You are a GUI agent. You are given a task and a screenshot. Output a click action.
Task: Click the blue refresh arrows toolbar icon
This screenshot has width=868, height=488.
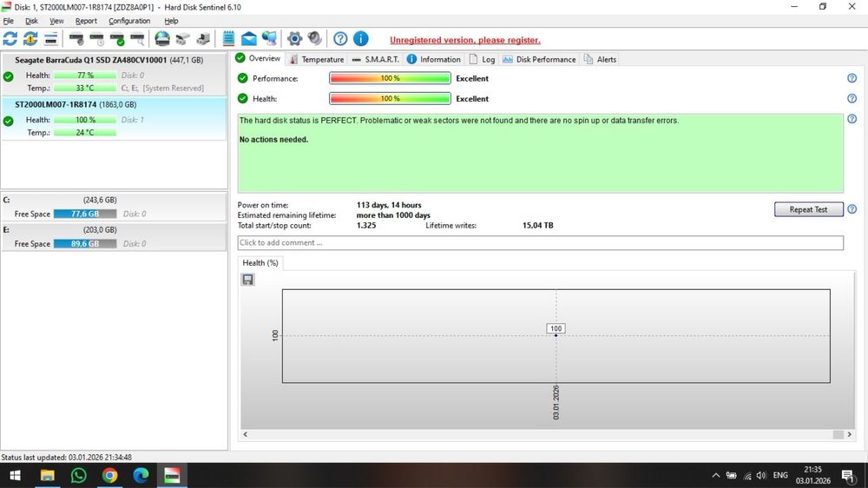tap(10, 39)
